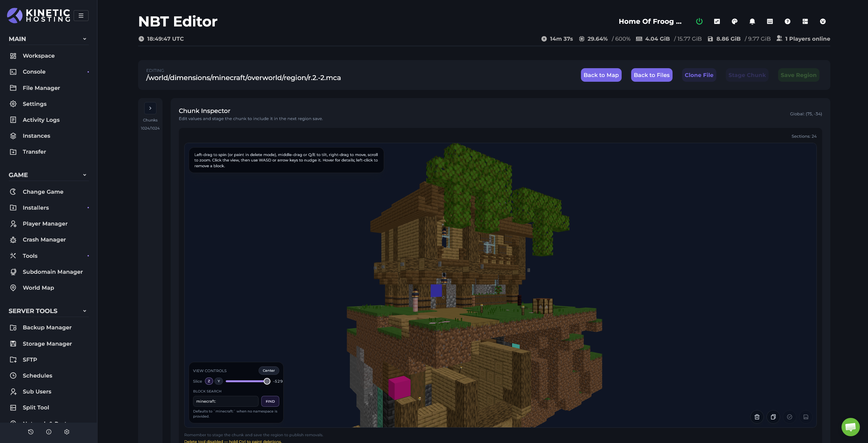Click the block search input field
This screenshot has height=443, width=868.
coord(226,401)
